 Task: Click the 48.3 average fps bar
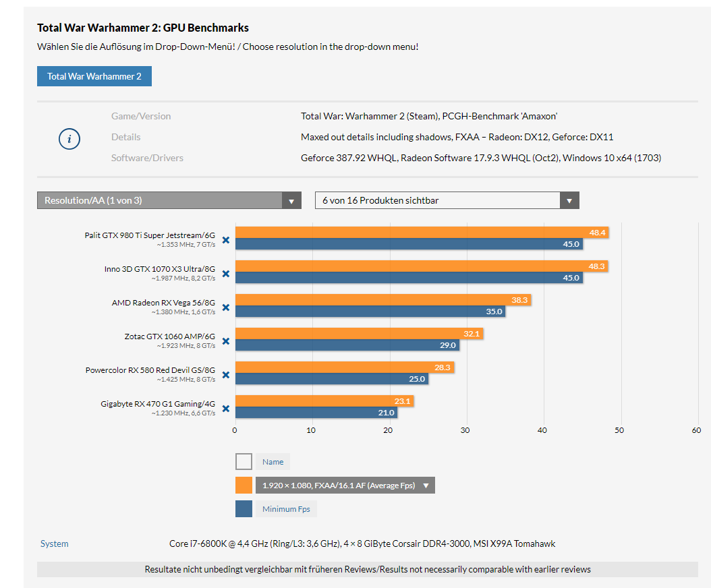tap(422, 266)
